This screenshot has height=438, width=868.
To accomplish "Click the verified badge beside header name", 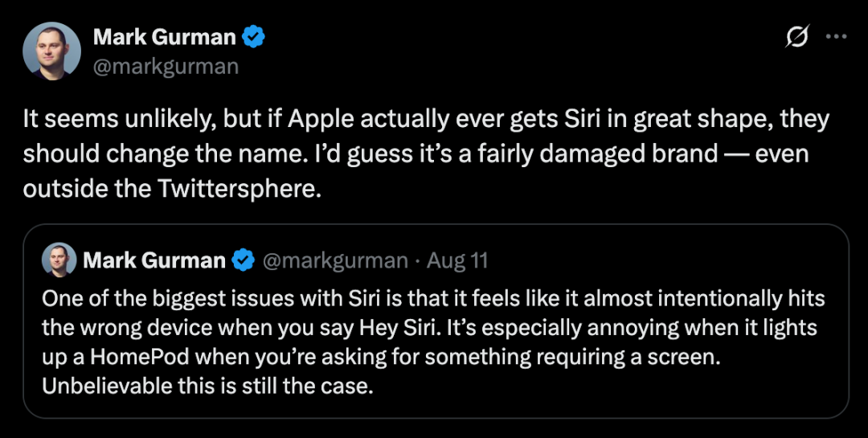I will [255, 37].
